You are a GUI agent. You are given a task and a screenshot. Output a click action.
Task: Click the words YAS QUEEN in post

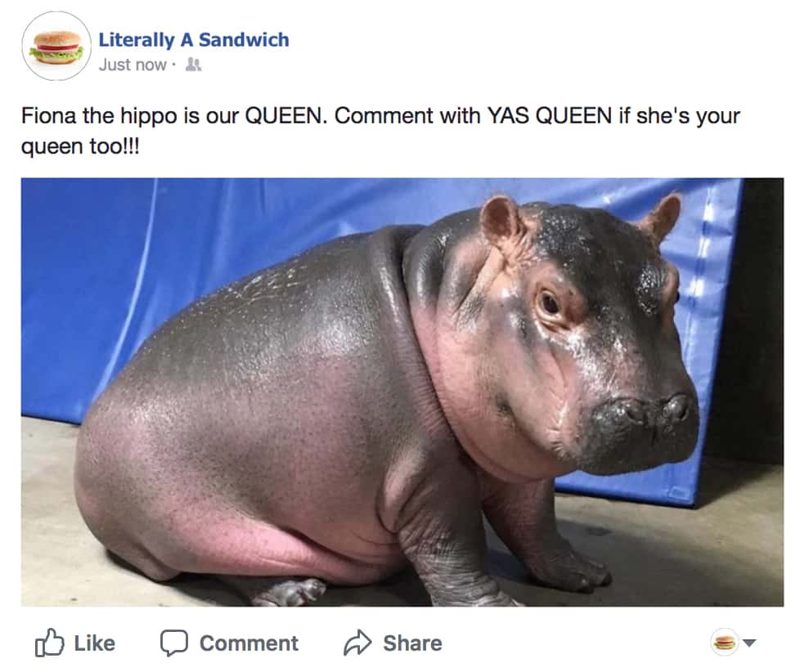click(x=550, y=115)
